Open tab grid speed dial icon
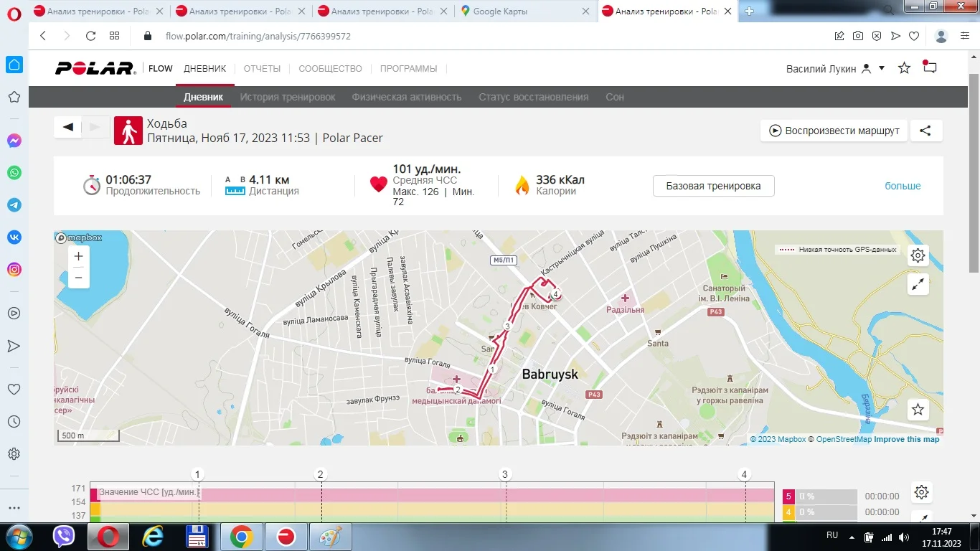This screenshot has height=551, width=980. click(x=115, y=36)
